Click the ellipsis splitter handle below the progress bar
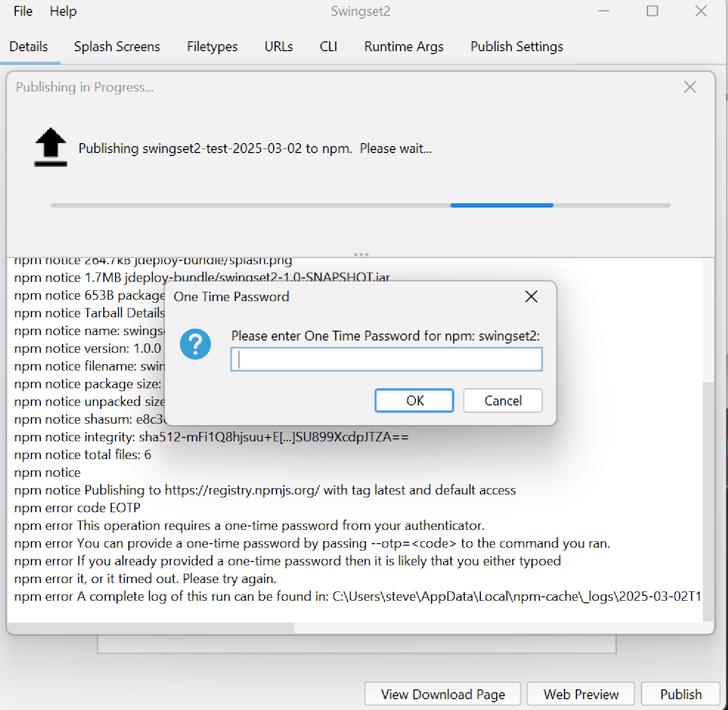The width and height of the screenshot is (728, 710). coord(361,254)
